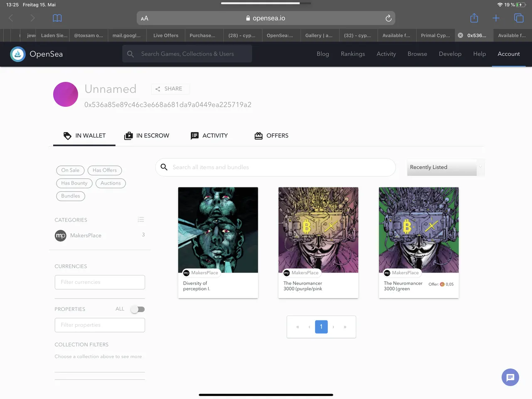532x399 pixels.
Task: Open the Filter currencies combo box
Action: [100, 282]
